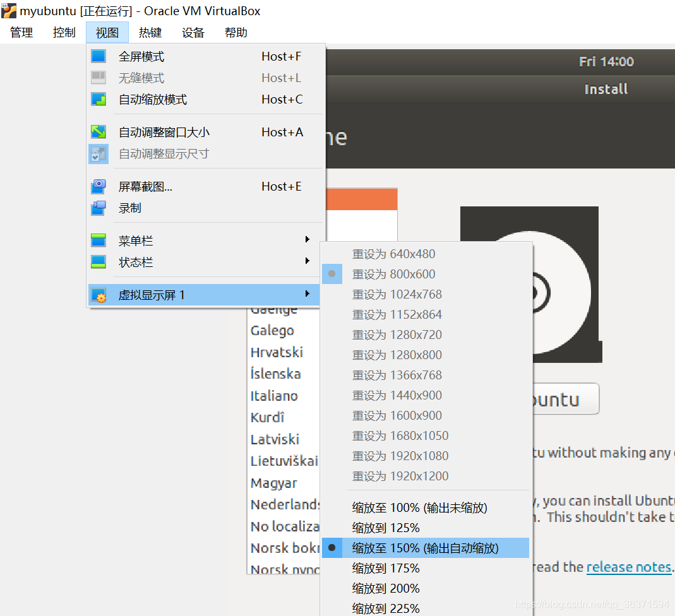Select 重设为 1280x720 resolution
The height and width of the screenshot is (616, 675).
[426, 335]
